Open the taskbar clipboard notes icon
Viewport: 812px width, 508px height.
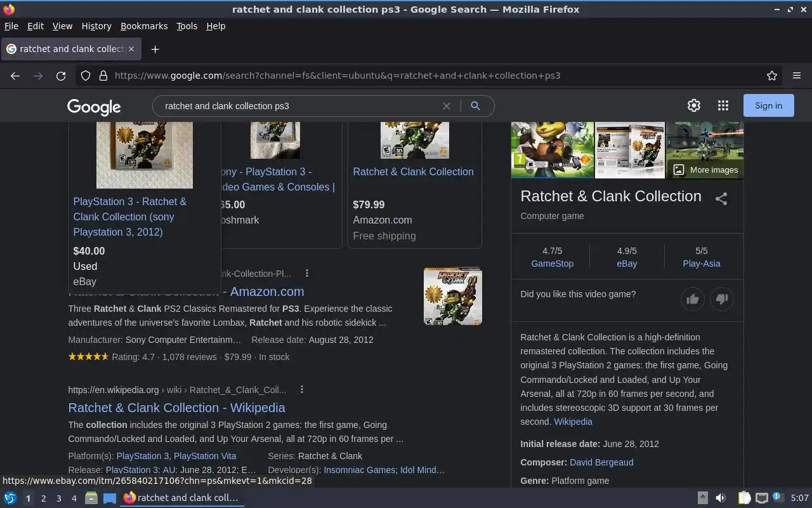744,498
